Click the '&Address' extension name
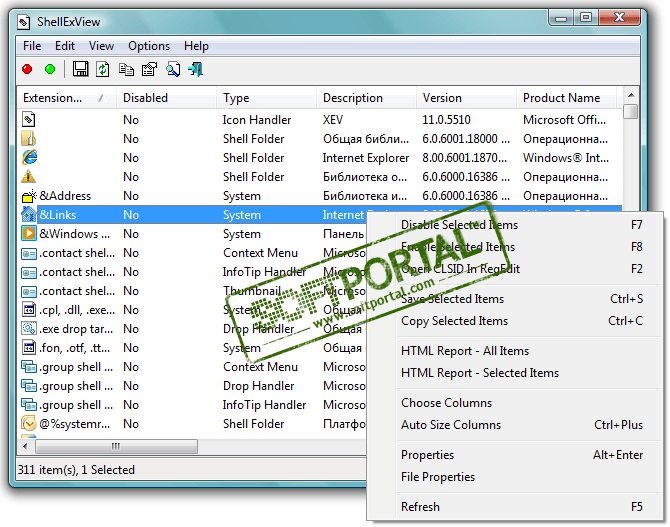This screenshot has height=527, width=670. tap(65, 196)
